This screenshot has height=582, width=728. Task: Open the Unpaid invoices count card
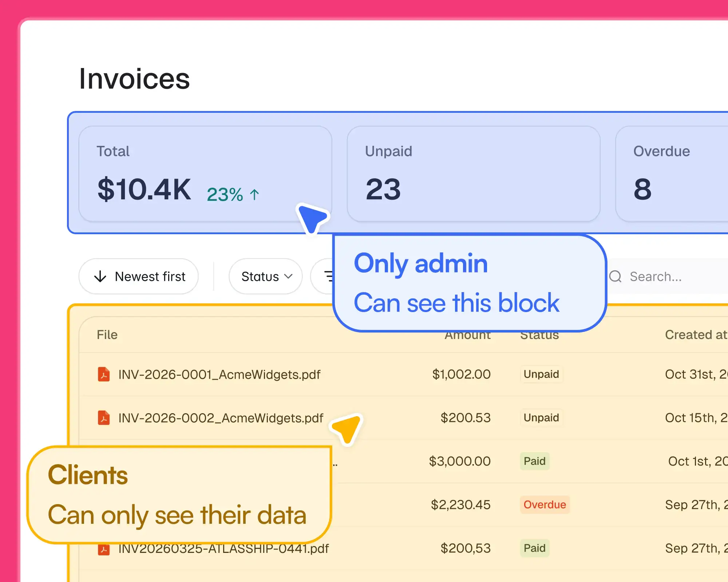point(473,173)
